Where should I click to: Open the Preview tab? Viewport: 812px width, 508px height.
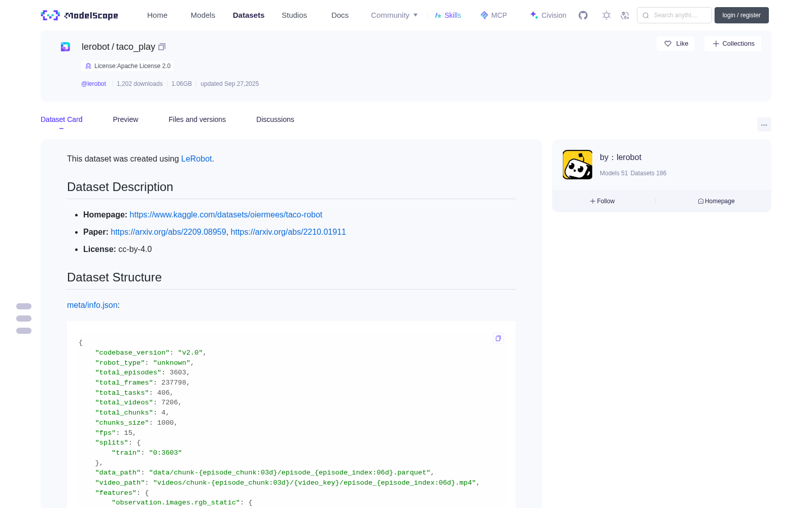[x=125, y=119]
